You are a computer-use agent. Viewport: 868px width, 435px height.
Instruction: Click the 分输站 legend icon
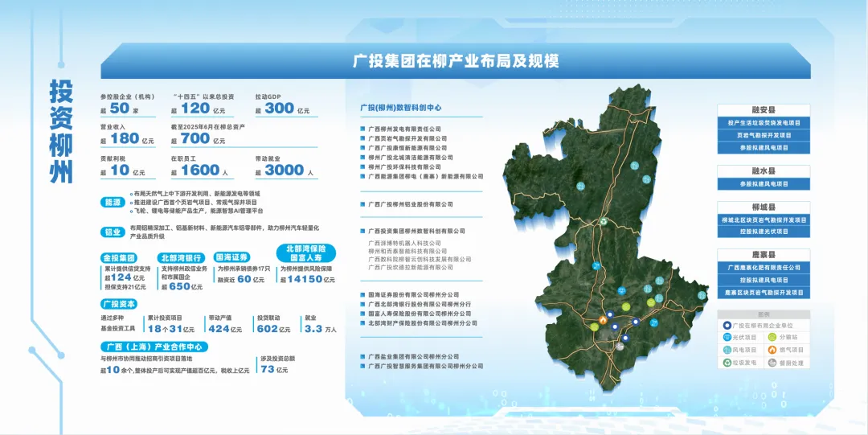coord(771,337)
